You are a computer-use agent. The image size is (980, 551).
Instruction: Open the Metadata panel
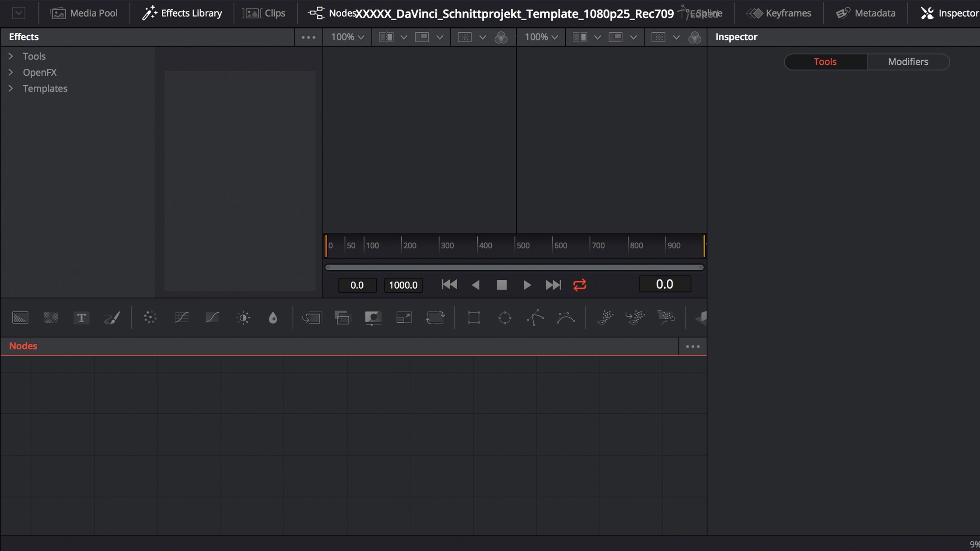[866, 13]
